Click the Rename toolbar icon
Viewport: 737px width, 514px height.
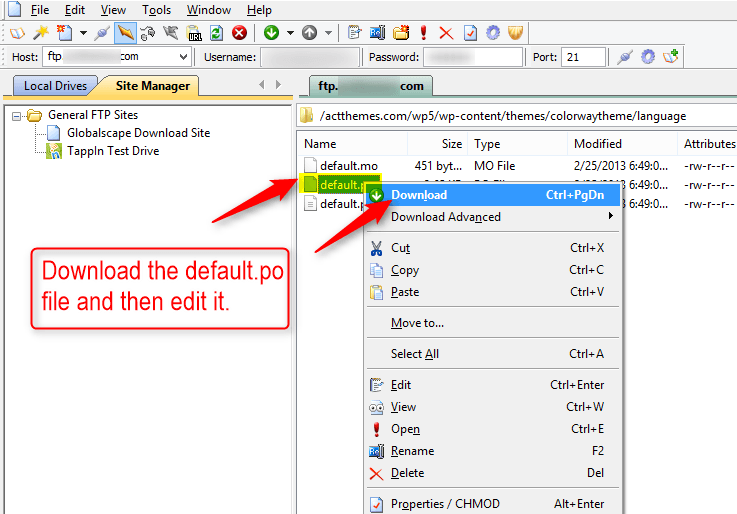[377, 33]
